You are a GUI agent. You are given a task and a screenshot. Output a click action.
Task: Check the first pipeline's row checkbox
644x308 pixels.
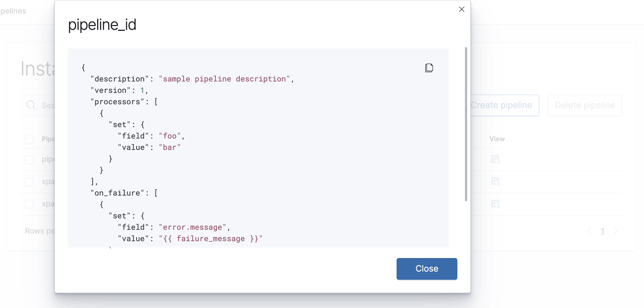coord(28,160)
